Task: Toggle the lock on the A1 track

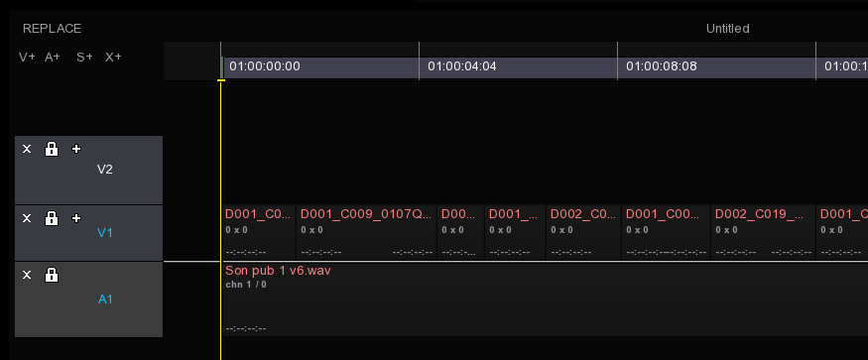Action: coord(52,274)
